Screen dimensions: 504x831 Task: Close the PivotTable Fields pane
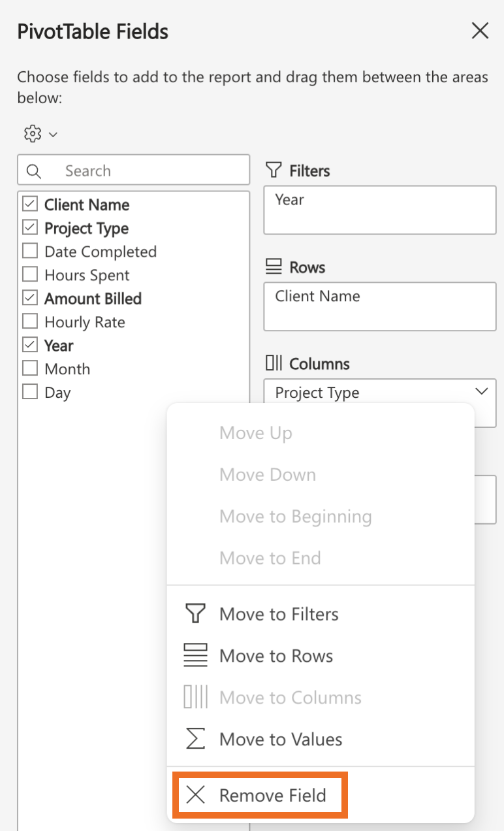point(480,31)
